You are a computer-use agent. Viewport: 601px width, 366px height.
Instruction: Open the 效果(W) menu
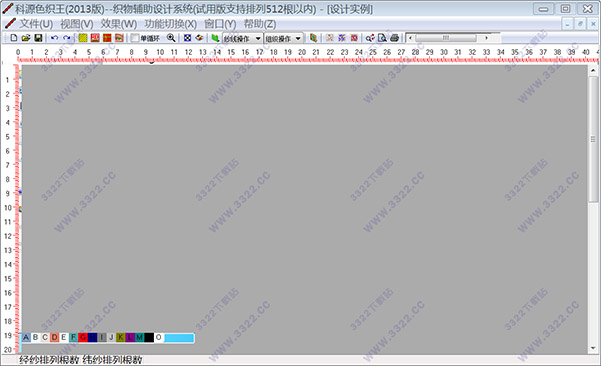(119, 24)
